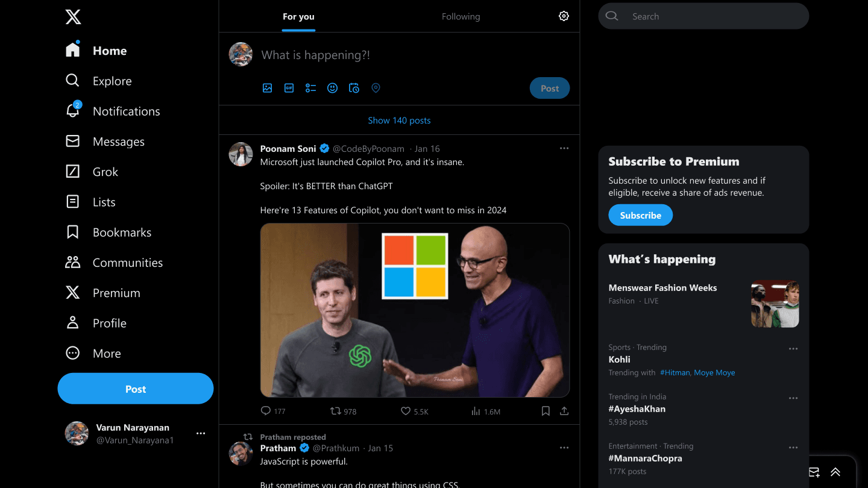Open more options on Poonam Soni's post
This screenshot has width=868, height=488.
pyautogui.click(x=564, y=148)
